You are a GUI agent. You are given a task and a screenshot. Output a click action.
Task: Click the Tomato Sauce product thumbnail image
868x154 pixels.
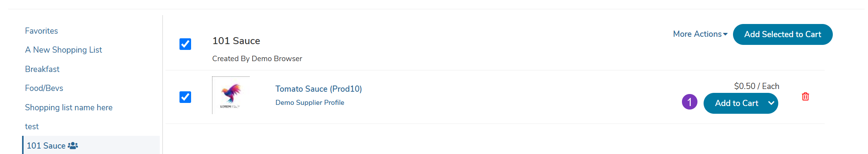pos(231,95)
